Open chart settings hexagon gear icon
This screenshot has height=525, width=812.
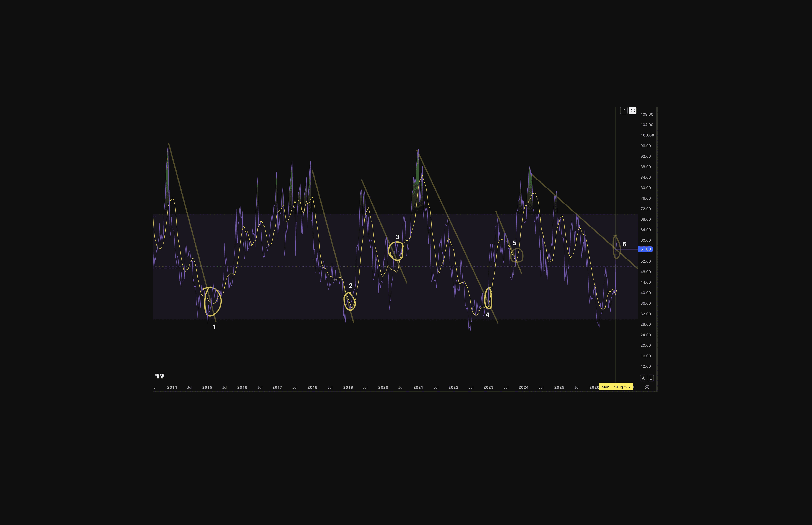[647, 387]
